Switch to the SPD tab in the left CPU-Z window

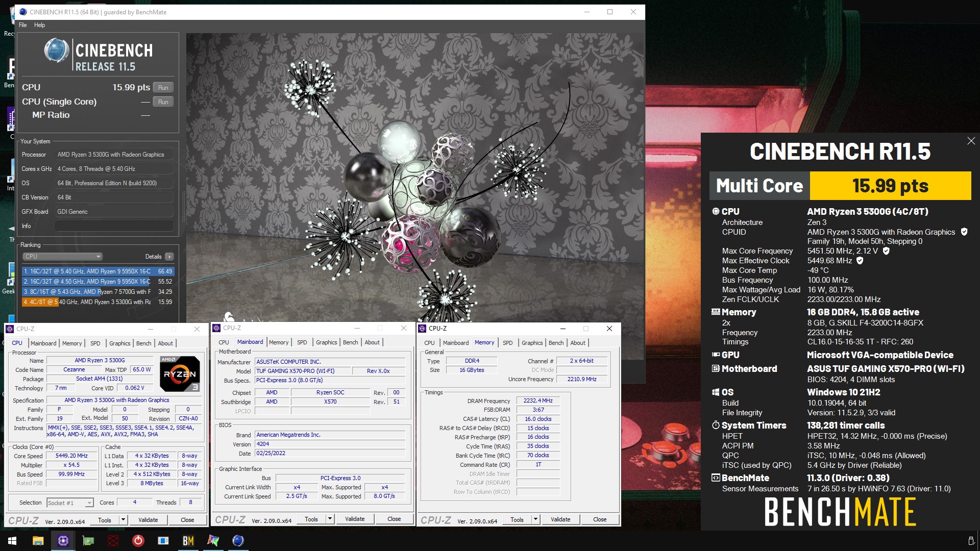tap(95, 343)
